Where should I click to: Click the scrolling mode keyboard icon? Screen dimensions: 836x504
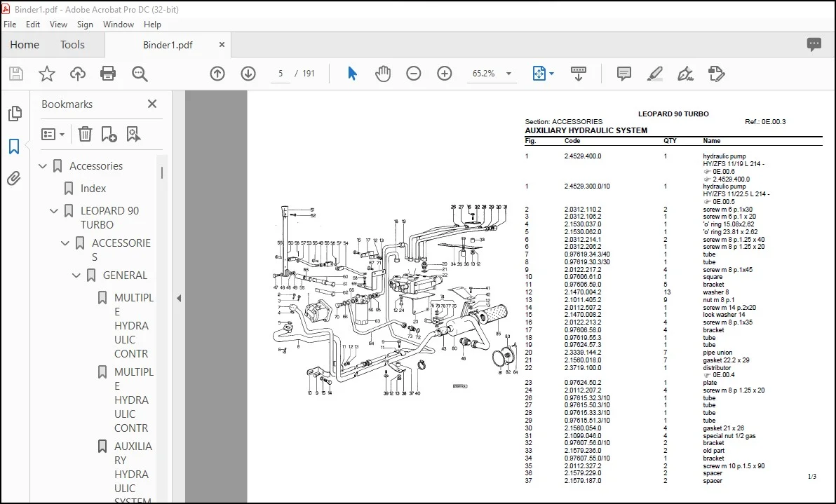point(579,74)
